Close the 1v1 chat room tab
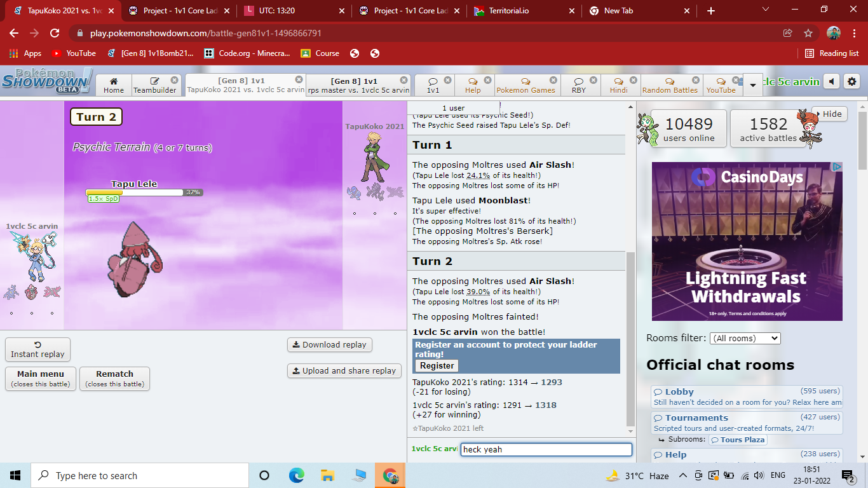The image size is (868, 488). (447, 80)
